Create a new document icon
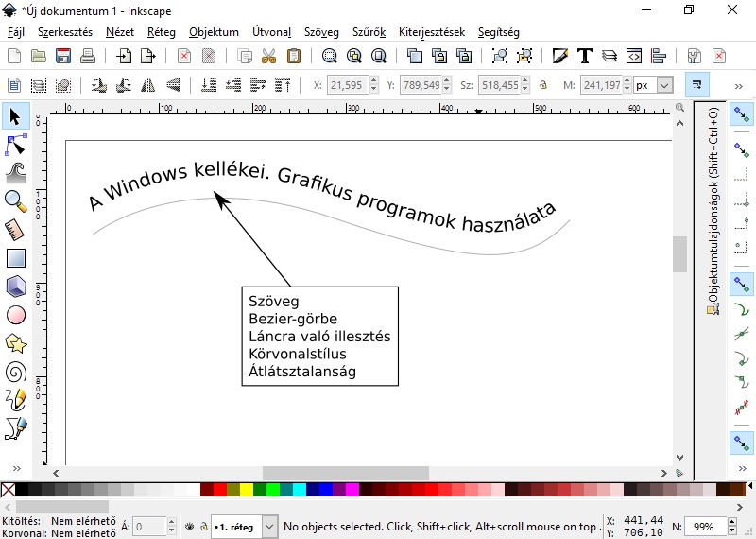 coord(14,56)
